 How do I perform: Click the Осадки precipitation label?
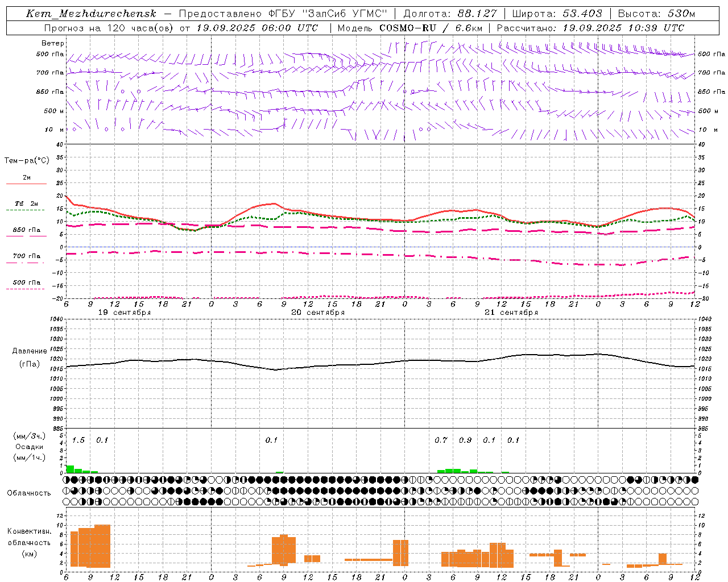pyautogui.click(x=30, y=447)
